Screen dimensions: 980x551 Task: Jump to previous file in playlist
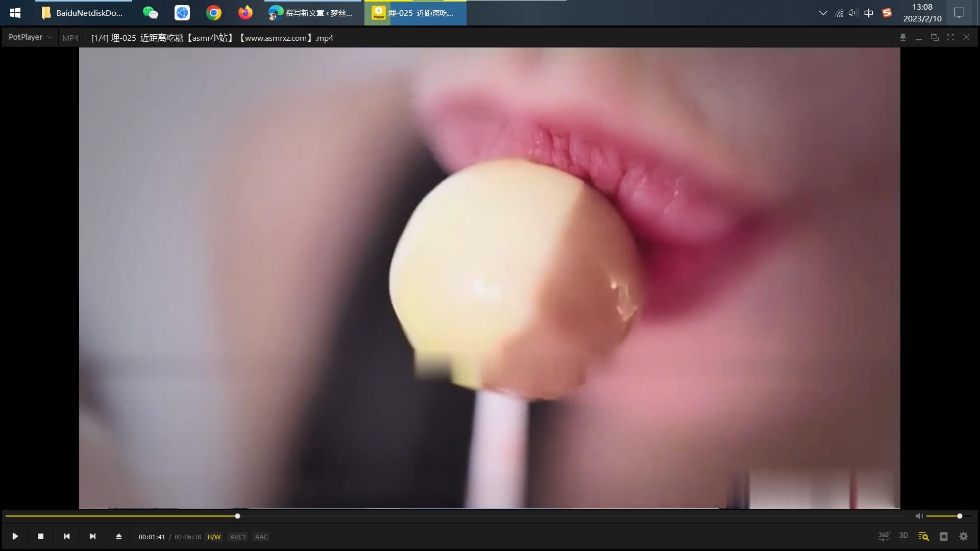[x=66, y=536]
